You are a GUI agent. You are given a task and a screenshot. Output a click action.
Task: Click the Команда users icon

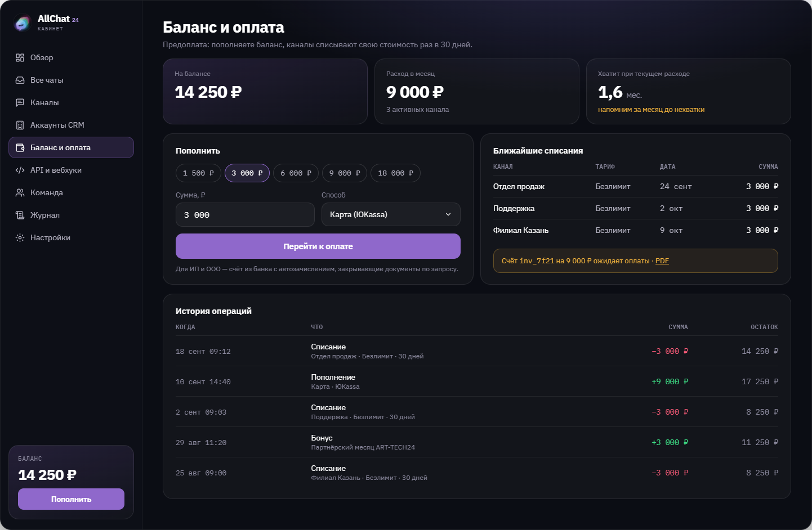pyautogui.click(x=20, y=192)
